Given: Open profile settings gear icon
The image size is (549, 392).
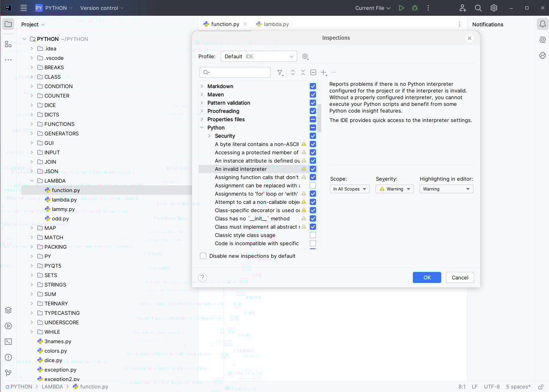Looking at the screenshot, I should pos(305,57).
